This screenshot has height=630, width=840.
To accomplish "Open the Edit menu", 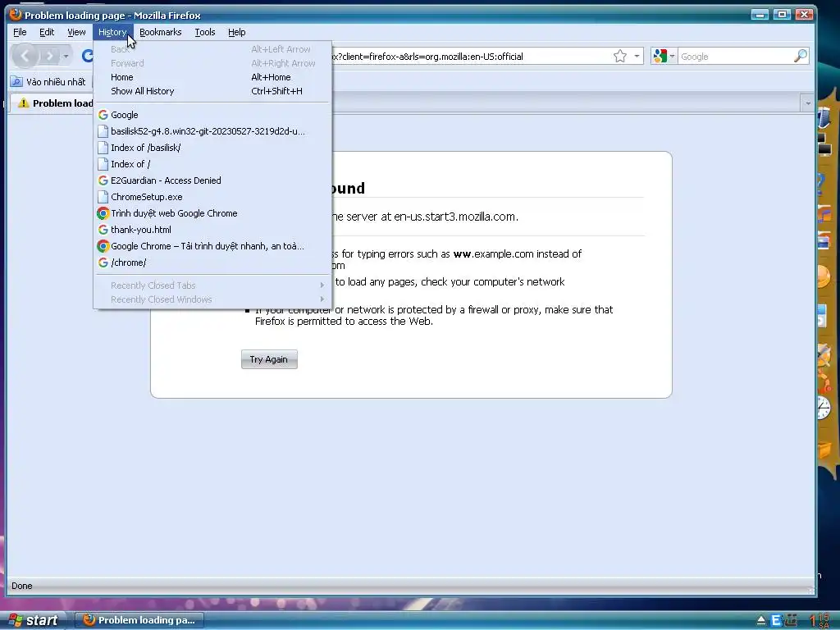I will [47, 32].
